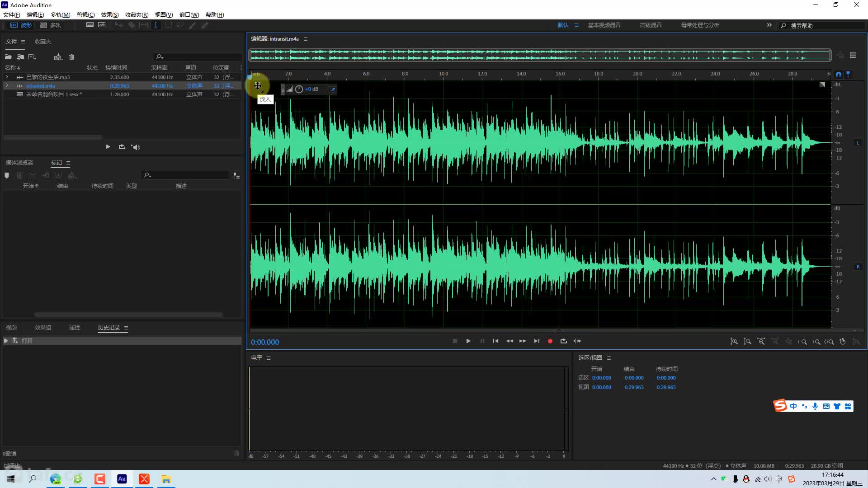Select 基本视频混音 workspace

tap(604, 25)
